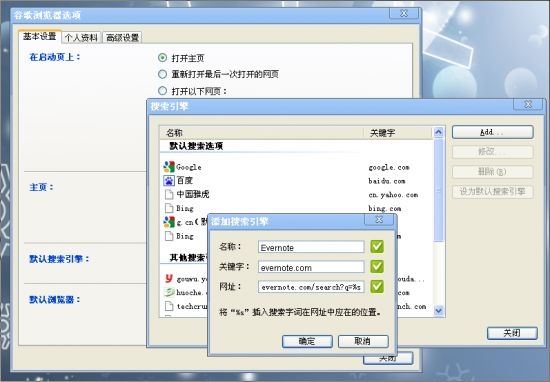550x382 pixels.
Task: Click the google.com keyword cell
Action: (389, 167)
